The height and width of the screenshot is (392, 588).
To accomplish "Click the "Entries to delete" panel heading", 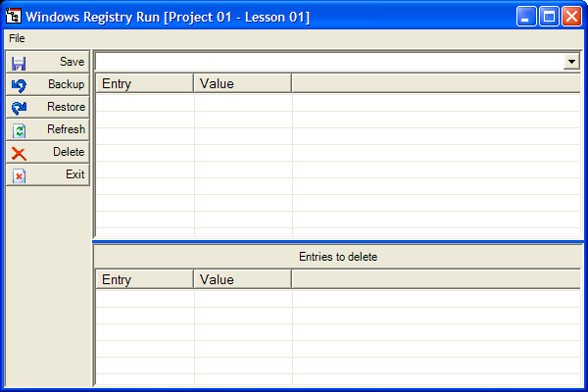I will [x=338, y=256].
